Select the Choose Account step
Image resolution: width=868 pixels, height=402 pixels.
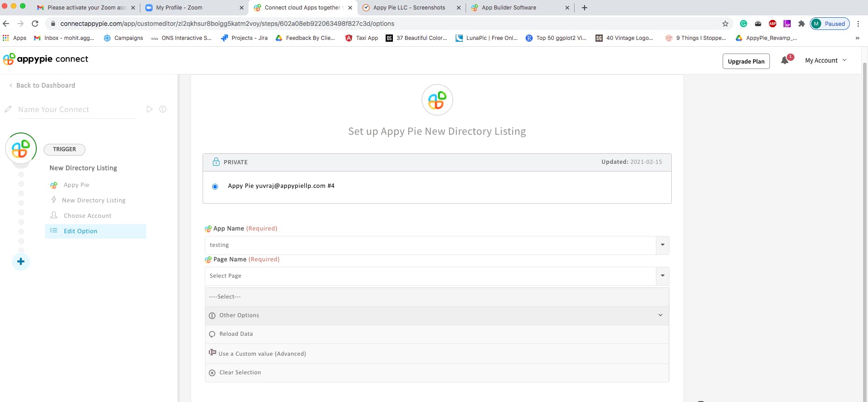87,216
